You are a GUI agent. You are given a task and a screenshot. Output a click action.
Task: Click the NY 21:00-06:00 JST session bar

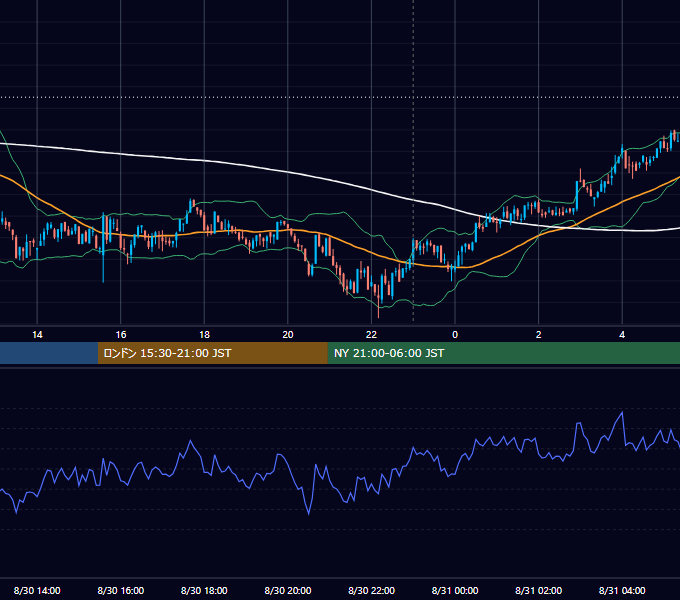point(503,353)
